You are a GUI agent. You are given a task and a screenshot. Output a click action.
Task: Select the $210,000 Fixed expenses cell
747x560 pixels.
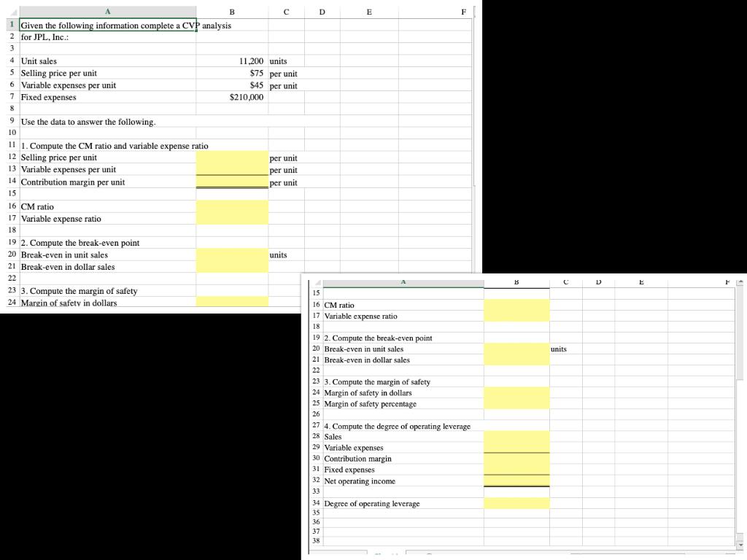click(x=232, y=98)
